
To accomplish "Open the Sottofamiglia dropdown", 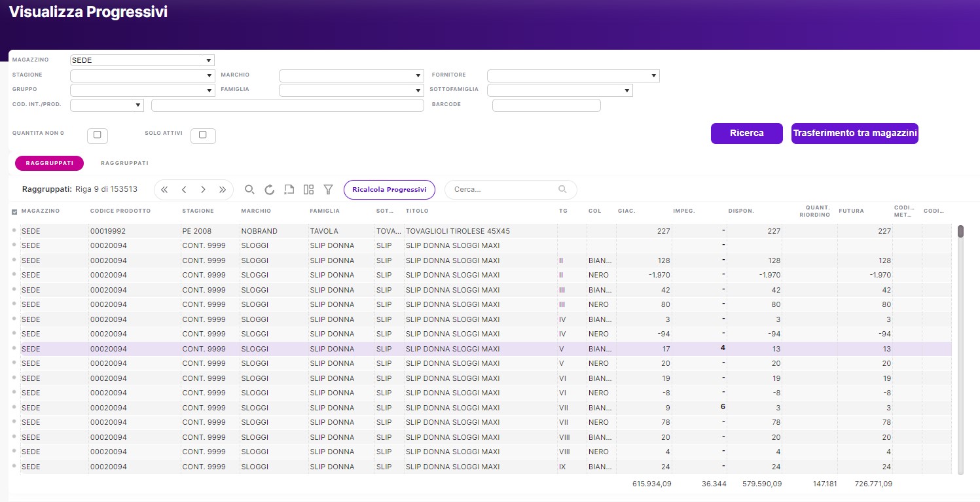I will point(560,90).
